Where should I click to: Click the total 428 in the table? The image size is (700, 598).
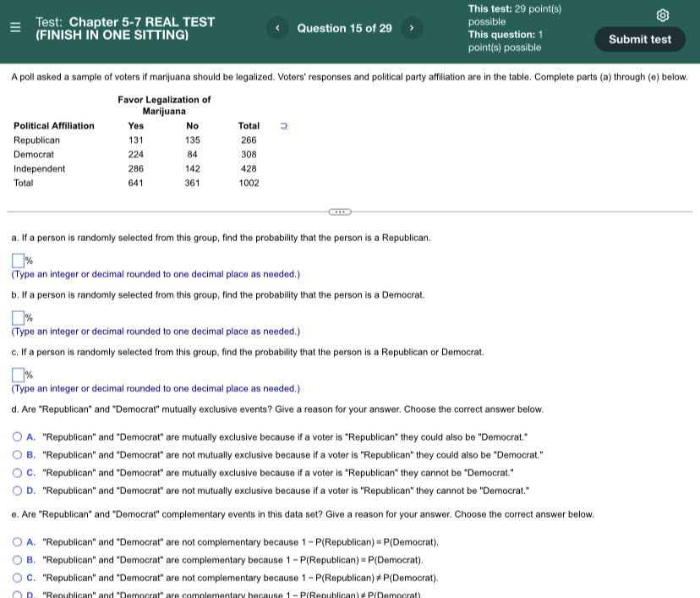[249, 169]
